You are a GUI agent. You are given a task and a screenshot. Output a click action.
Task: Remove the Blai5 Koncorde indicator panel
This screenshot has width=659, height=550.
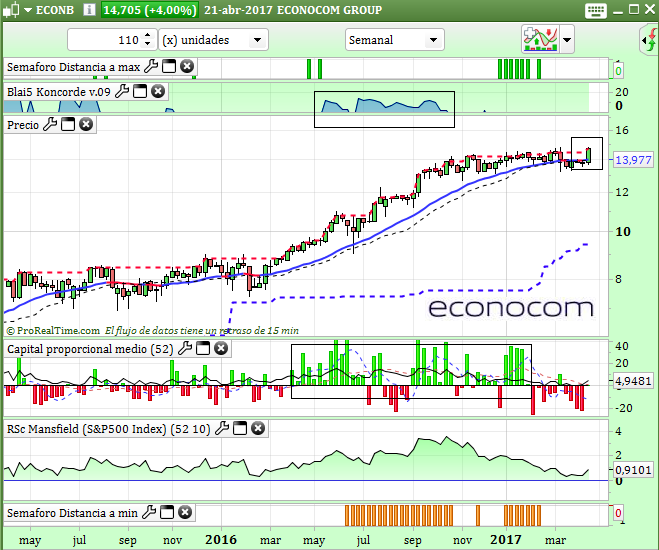158,91
